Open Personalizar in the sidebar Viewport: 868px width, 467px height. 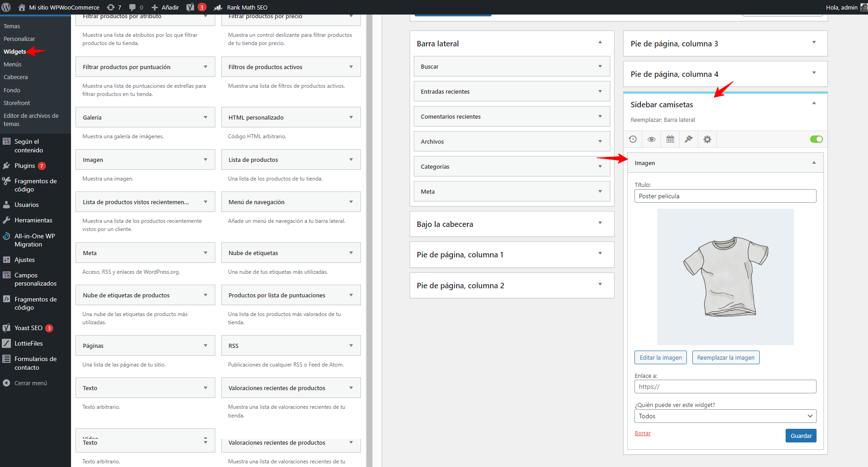pyautogui.click(x=19, y=39)
